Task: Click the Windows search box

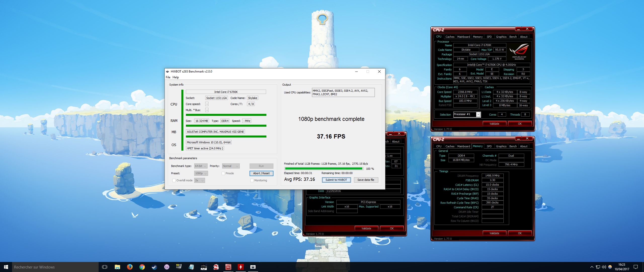Action: pyautogui.click(x=55, y=267)
